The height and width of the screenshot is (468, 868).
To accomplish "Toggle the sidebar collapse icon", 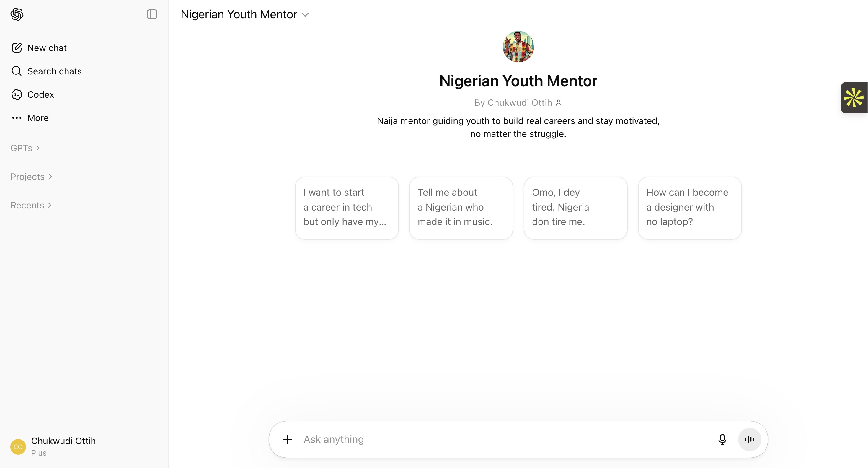I will [x=152, y=14].
